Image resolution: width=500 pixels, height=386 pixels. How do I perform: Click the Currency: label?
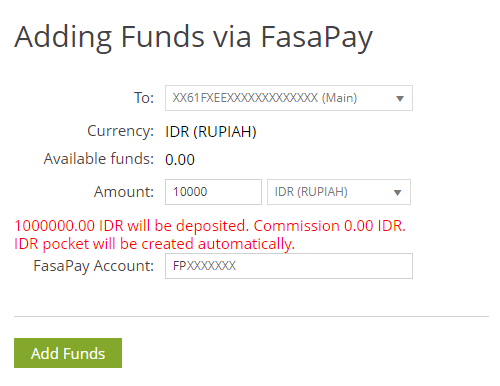pyautogui.click(x=120, y=131)
